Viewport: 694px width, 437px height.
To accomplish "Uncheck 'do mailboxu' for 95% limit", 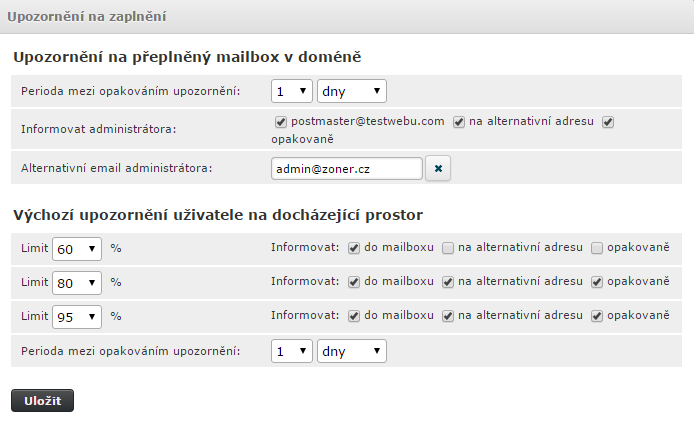I will [x=354, y=317].
